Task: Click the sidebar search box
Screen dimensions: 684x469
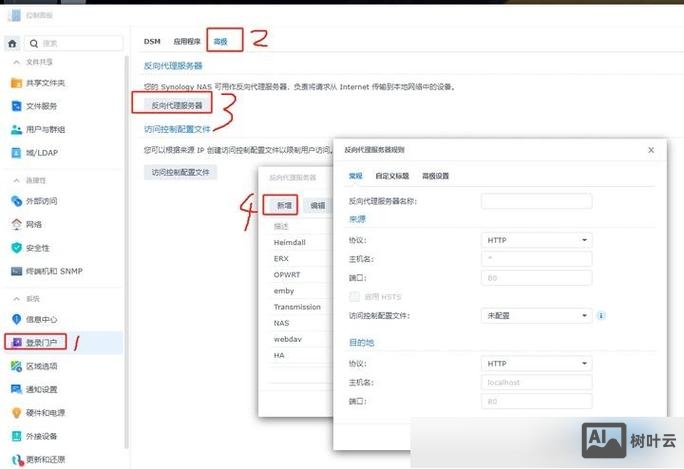Action: (x=74, y=43)
